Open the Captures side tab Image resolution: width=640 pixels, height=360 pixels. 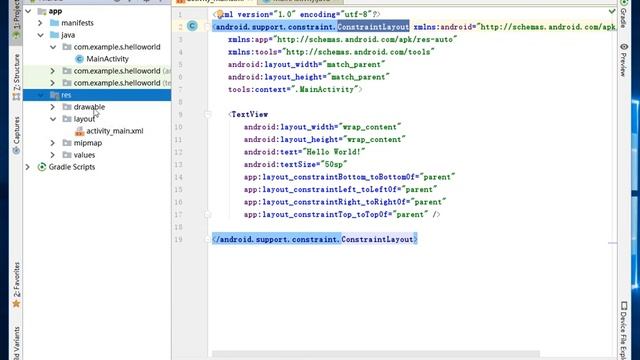[16, 135]
